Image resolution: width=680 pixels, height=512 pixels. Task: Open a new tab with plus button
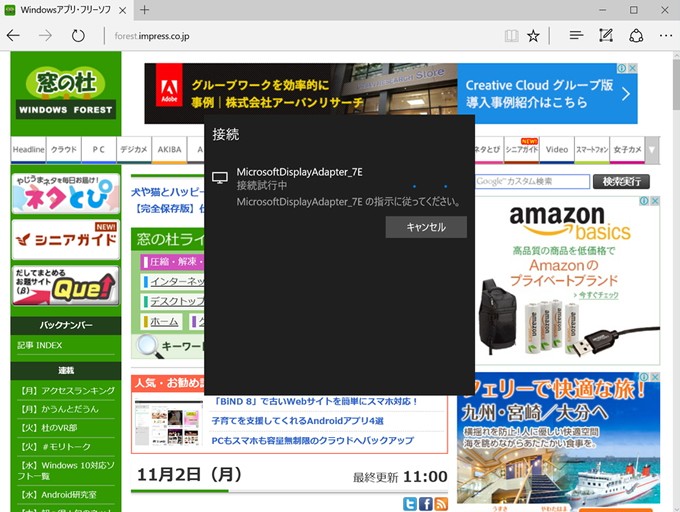[x=144, y=10]
